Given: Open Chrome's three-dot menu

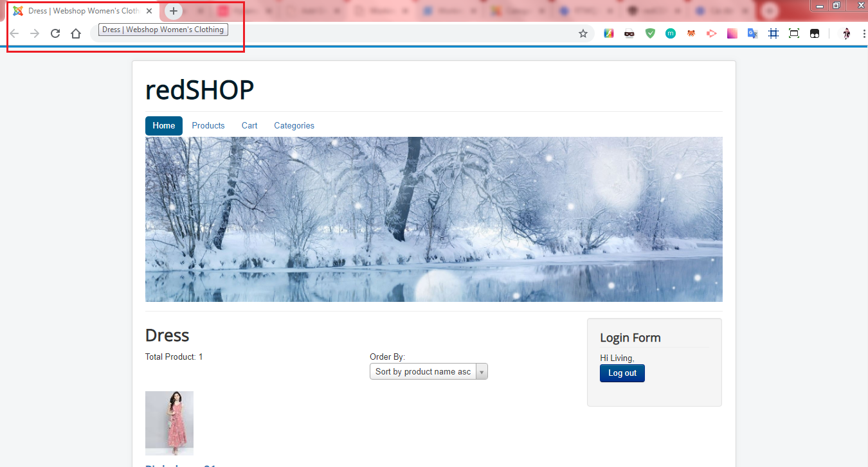Looking at the screenshot, I should (863, 33).
